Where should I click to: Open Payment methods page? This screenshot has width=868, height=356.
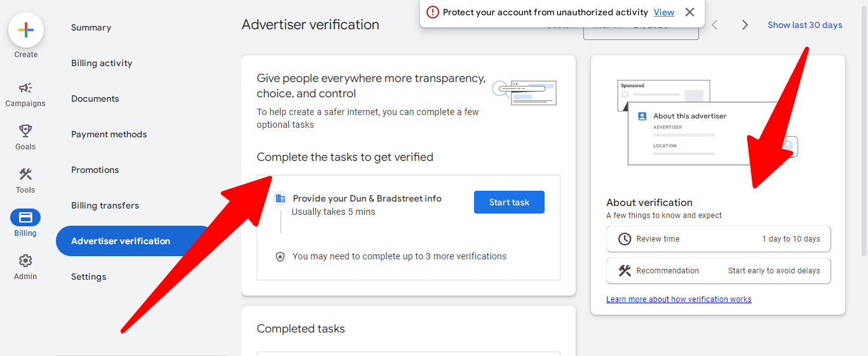[109, 134]
